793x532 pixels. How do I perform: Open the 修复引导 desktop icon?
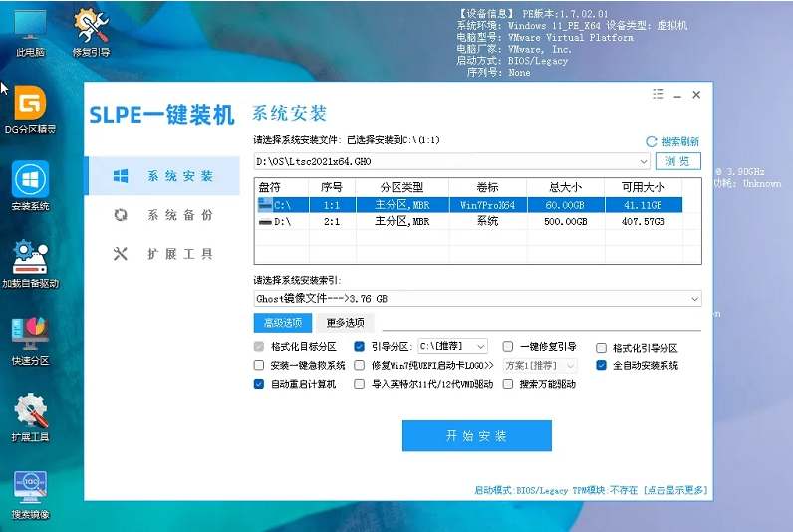click(91, 32)
